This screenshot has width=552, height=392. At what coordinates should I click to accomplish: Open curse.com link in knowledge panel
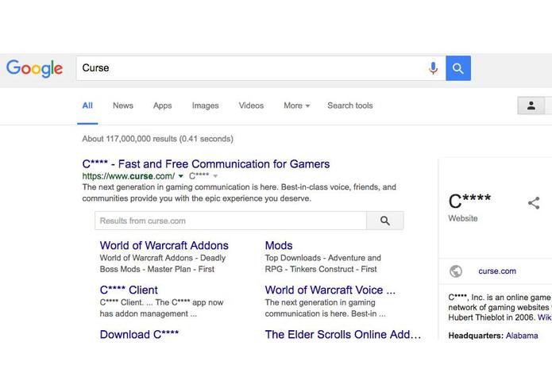(x=497, y=271)
